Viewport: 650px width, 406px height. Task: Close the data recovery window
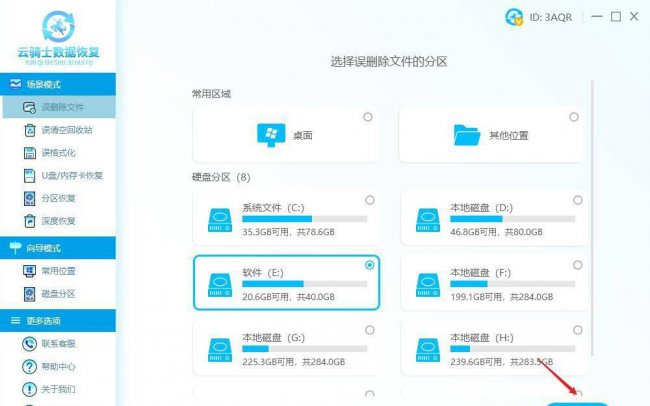(x=634, y=17)
